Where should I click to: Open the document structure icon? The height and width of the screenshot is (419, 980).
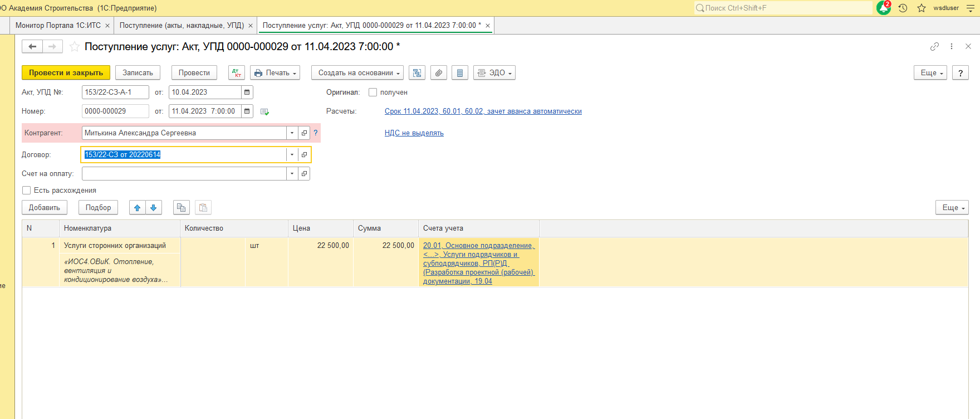point(417,73)
